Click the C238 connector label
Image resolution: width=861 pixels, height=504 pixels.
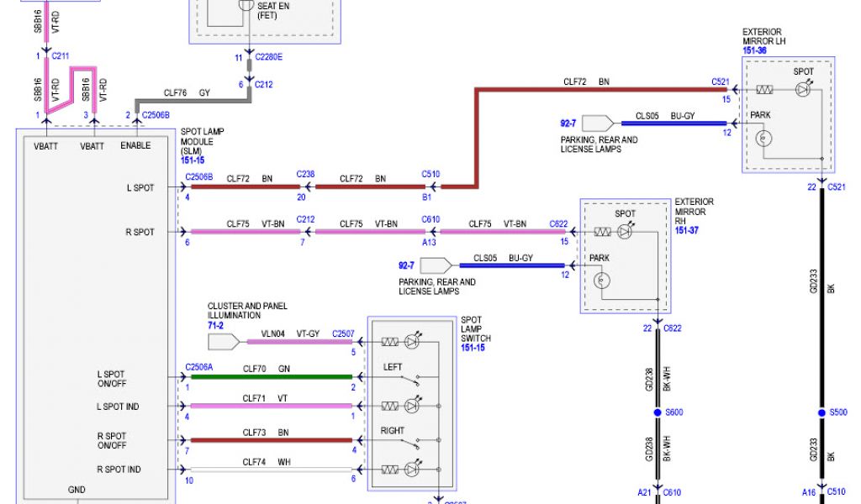point(305,175)
